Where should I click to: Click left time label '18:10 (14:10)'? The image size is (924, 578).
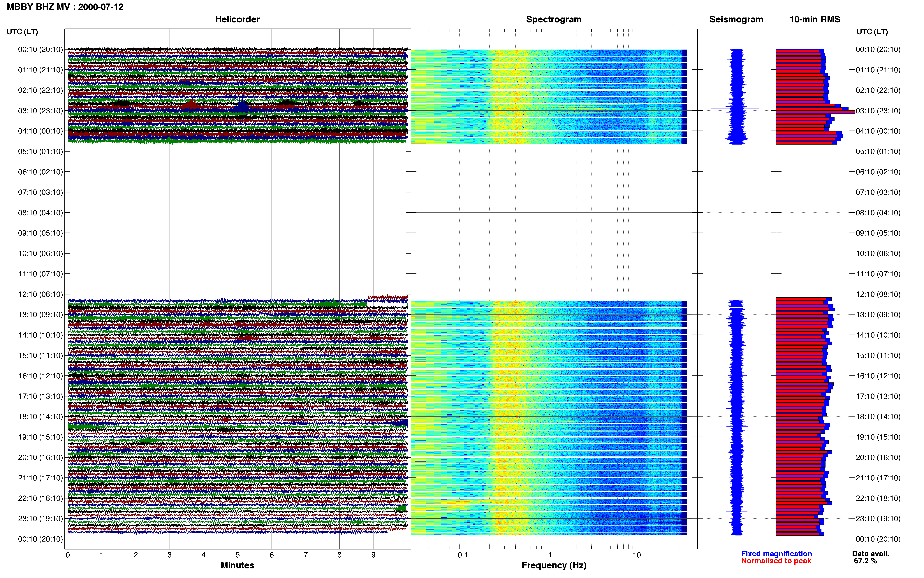click(41, 417)
